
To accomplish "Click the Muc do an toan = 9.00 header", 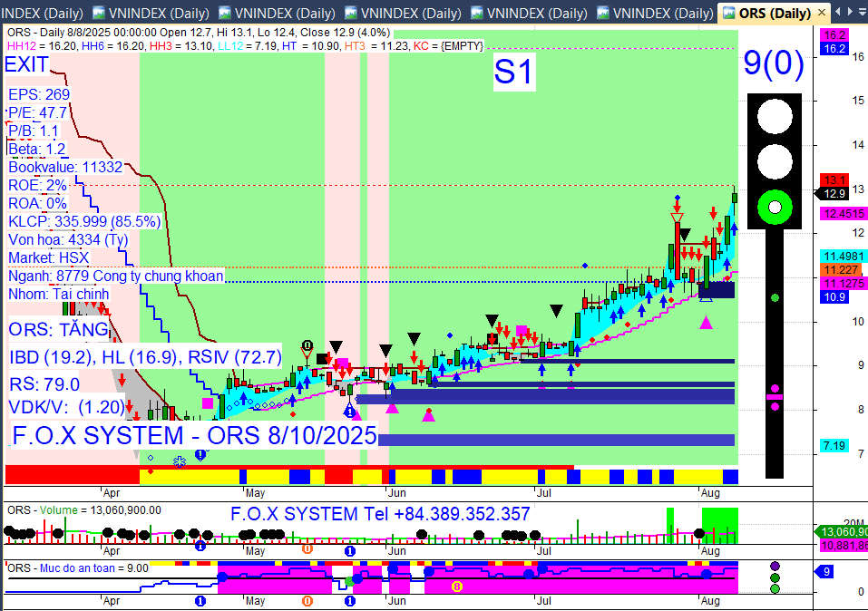I will click(78, 568).
